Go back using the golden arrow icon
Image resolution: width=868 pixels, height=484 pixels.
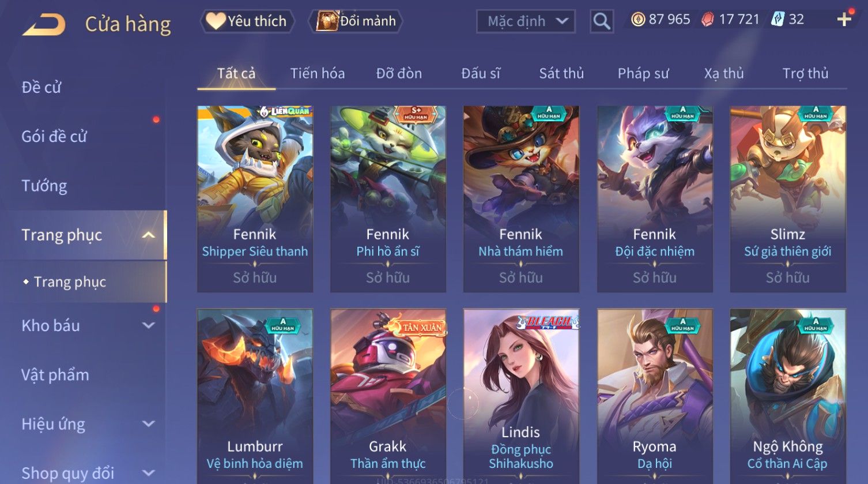pos(44,25)
